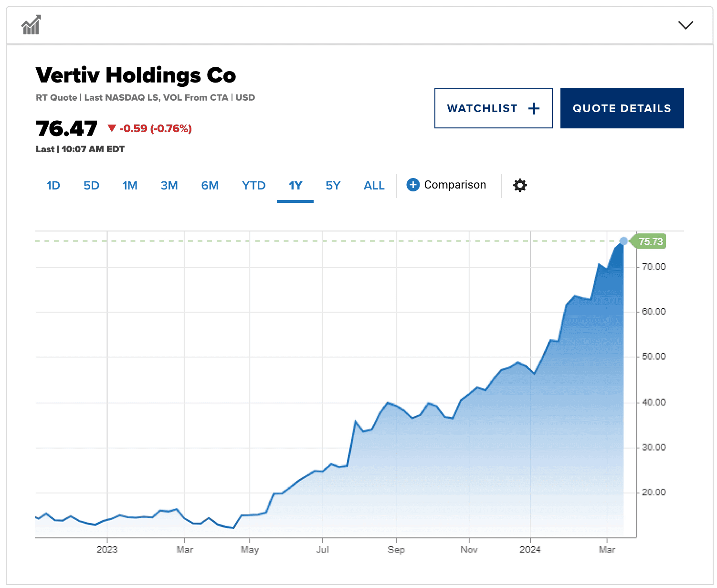Click the Mar label after 2024
Image resolution: width=717 pixels, height=588 pixels.
click(607, 549)
